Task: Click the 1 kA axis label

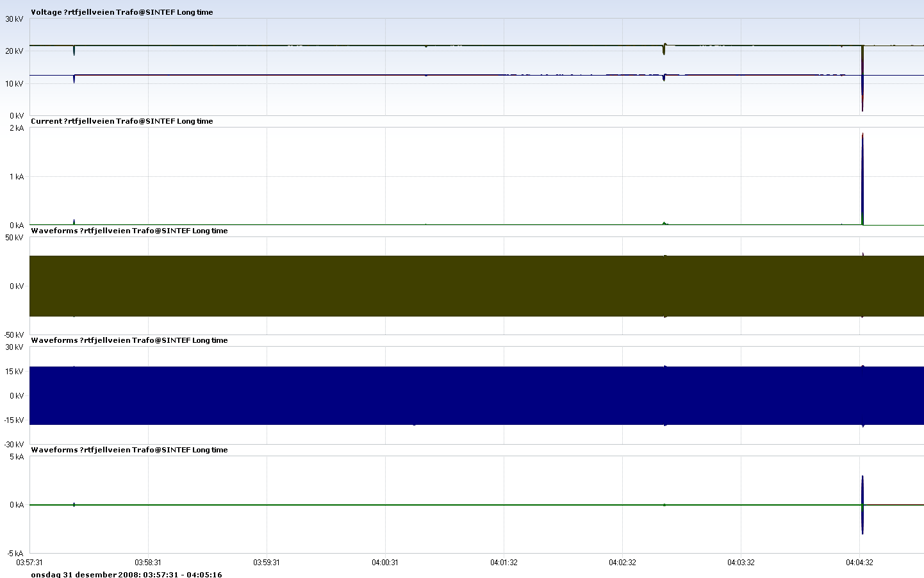Action: (17, 177)
